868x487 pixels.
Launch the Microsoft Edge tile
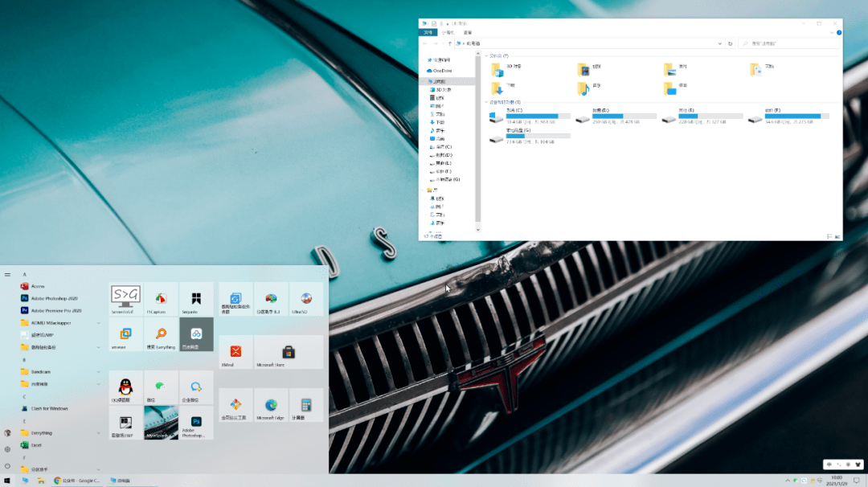[x=271, y=405]
